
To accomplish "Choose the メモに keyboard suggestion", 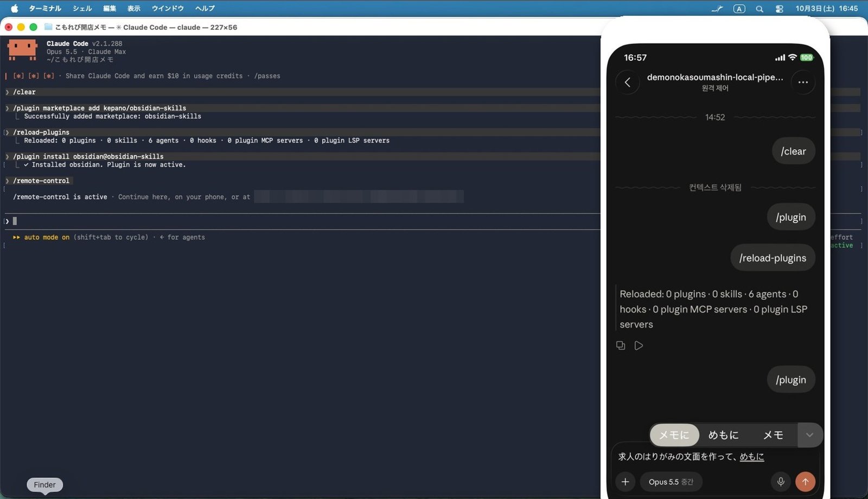I will [674, 435].
